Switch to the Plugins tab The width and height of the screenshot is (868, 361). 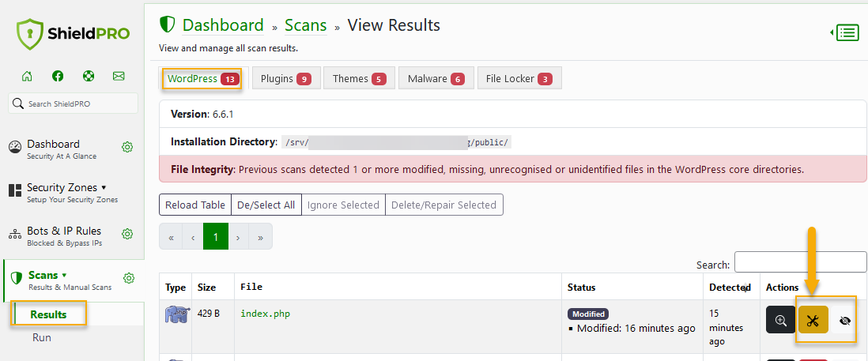click(x=286, y=78)
